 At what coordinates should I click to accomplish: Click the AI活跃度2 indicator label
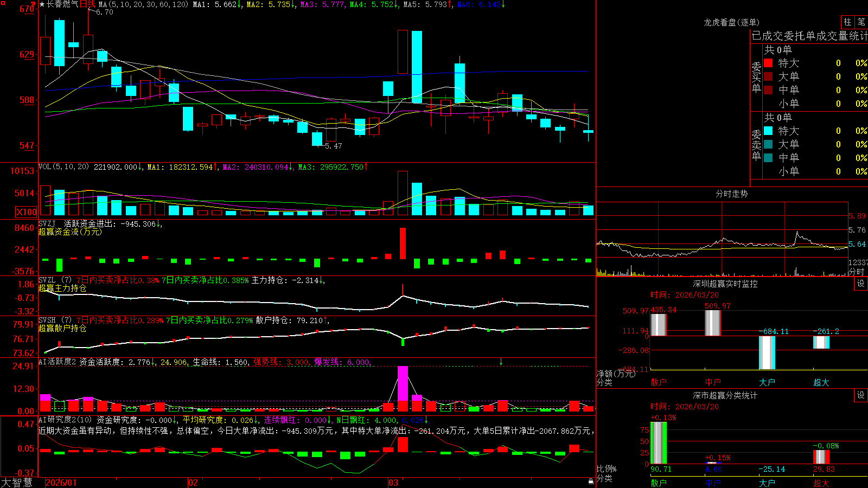[x=58, y=362]
